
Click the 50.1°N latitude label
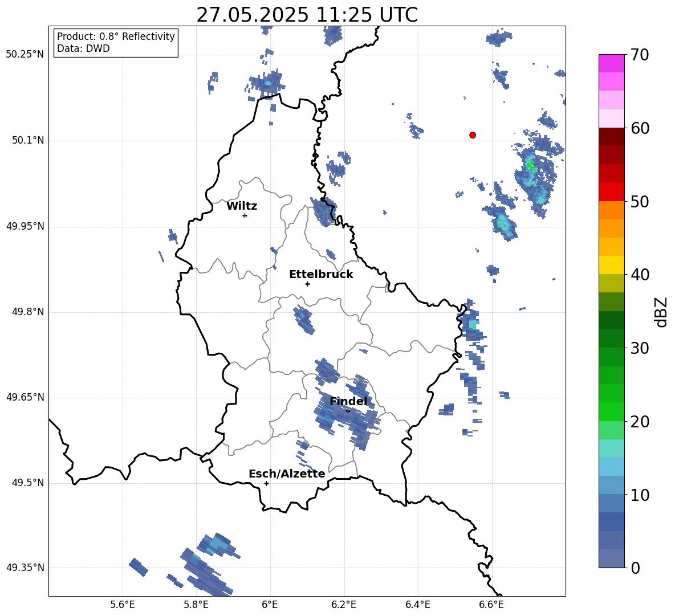(28, 141)
